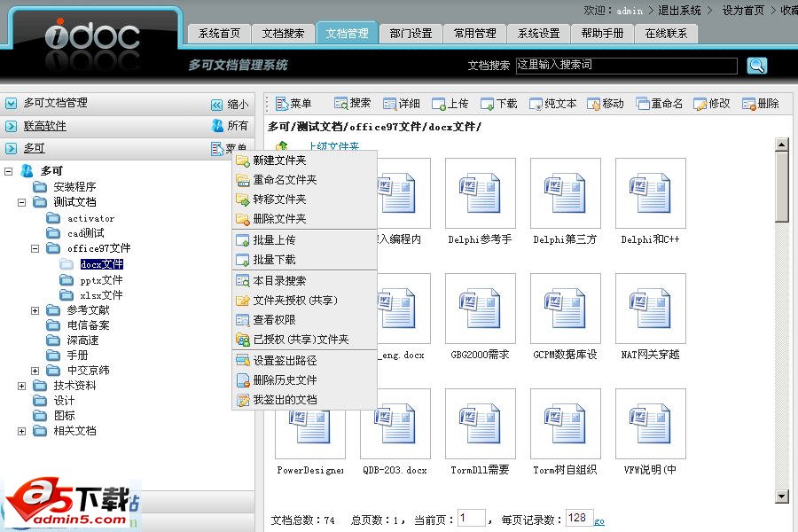Switch to 详细 detail view via its icon

coord(388,103)
